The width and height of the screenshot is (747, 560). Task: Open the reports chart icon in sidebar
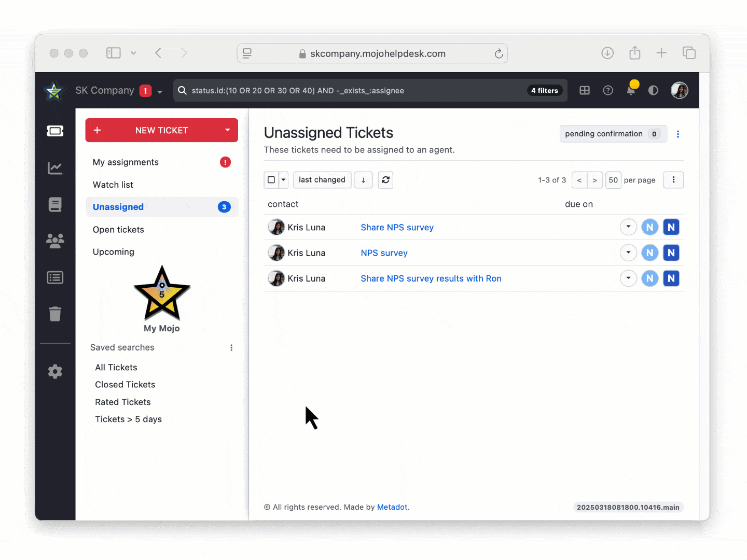point(55,168)
